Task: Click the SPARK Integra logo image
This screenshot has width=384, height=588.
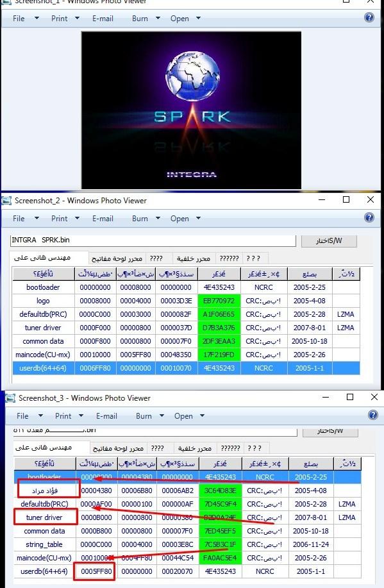Action: click(191, 110)
